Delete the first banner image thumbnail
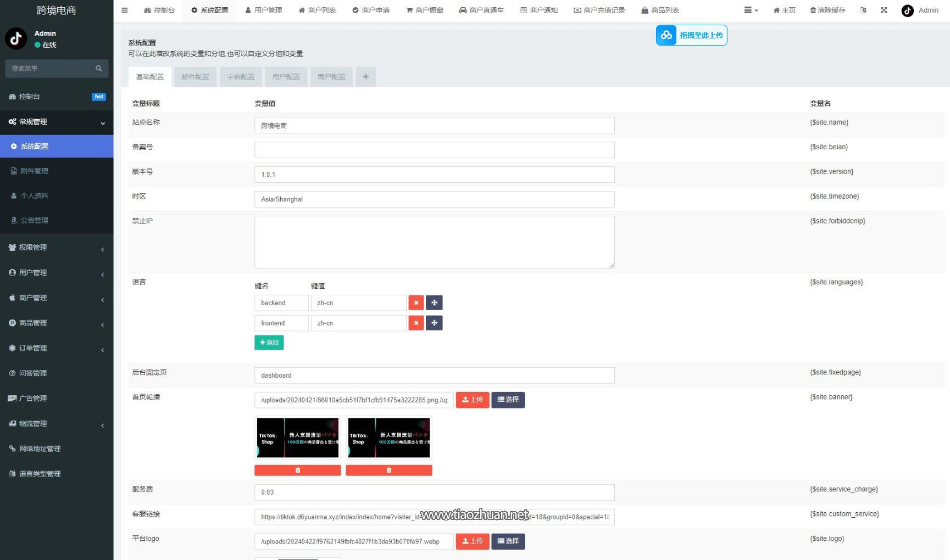 [297, 470]
